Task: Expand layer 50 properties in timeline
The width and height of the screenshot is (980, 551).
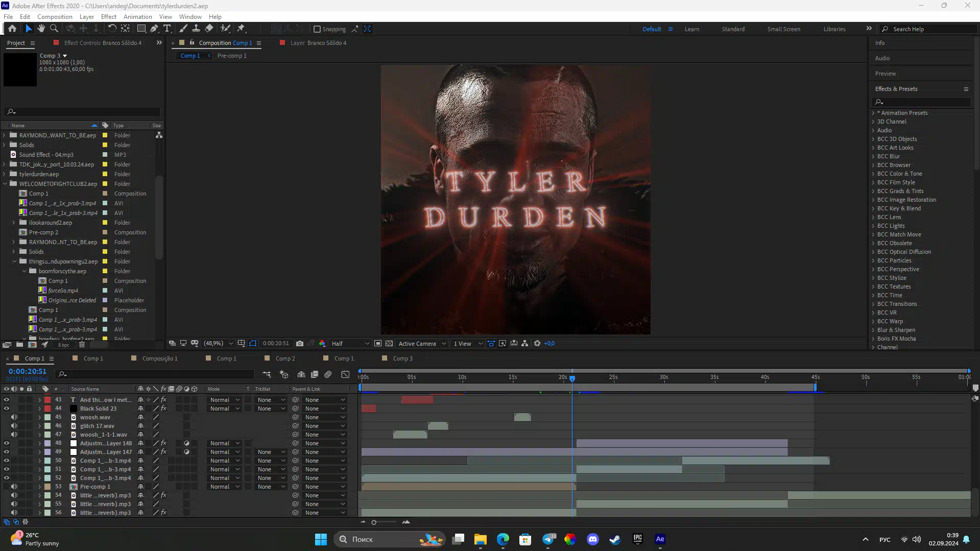Action: (x=39, y=461)
